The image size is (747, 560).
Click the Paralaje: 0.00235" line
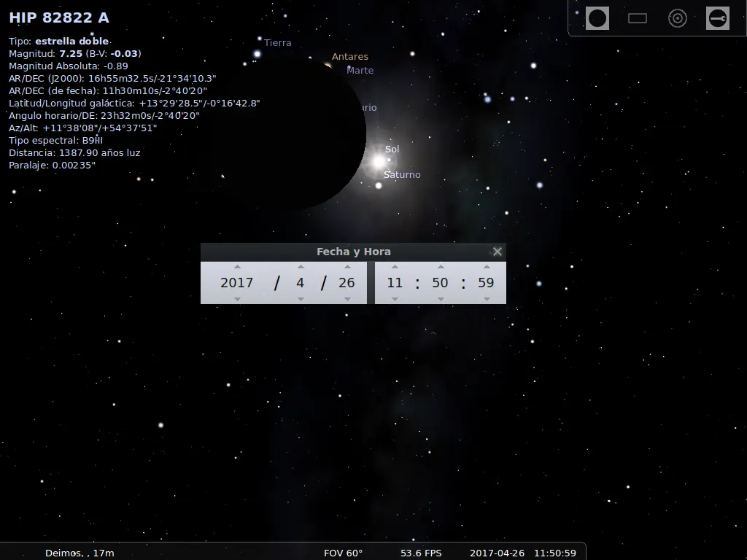point(52,165)
